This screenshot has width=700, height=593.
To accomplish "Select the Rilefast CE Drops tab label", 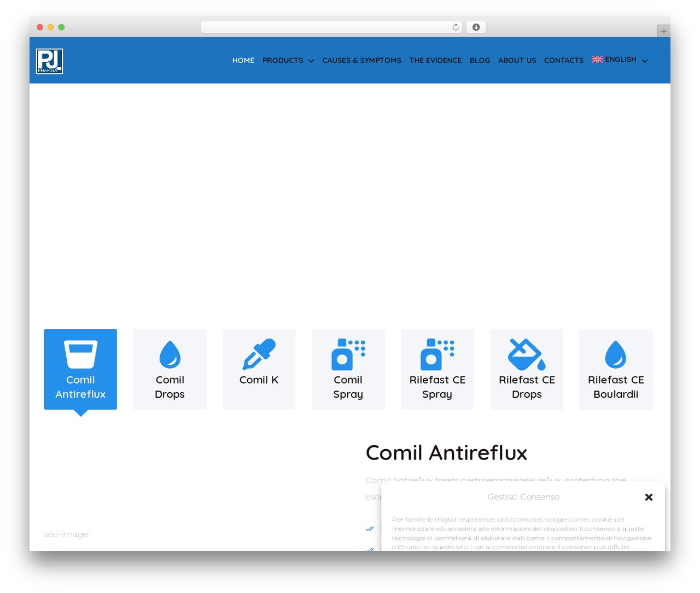I will coord(527,387).
